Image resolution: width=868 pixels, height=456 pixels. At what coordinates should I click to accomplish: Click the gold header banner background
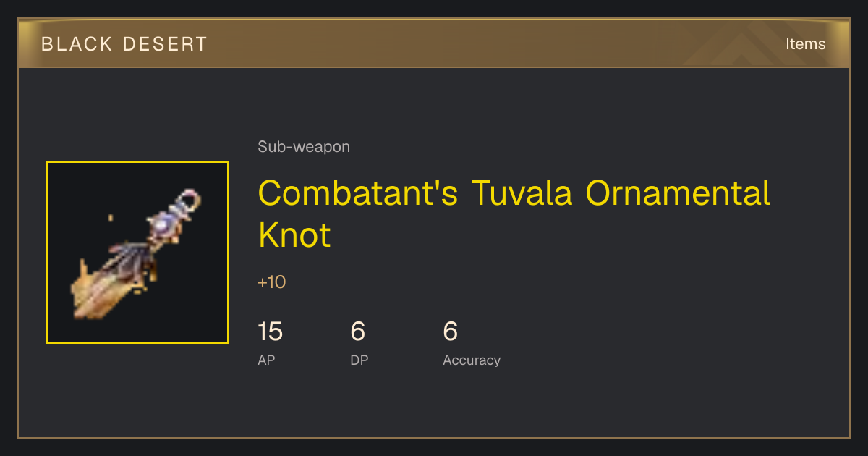[434, 43]
